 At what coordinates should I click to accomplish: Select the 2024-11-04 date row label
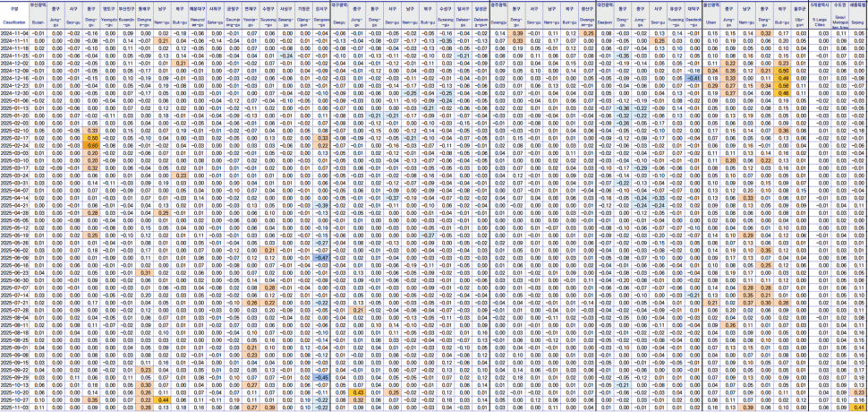pyautogui.click(x=13, y=32)
